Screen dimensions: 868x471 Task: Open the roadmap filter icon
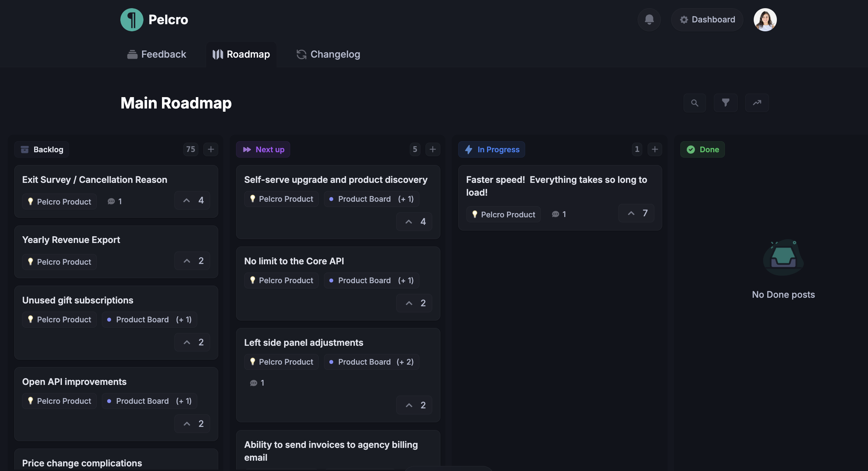coord(726,103)
